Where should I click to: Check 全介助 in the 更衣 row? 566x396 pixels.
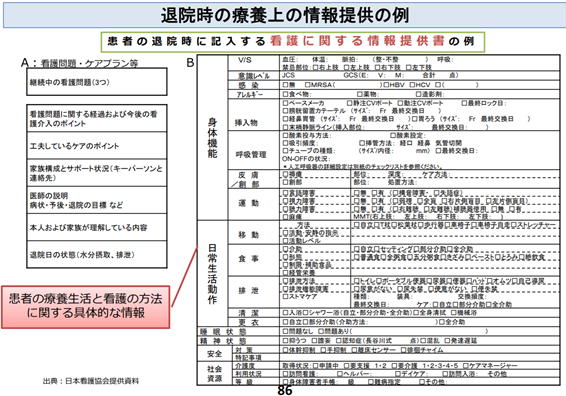coord(441,322)
